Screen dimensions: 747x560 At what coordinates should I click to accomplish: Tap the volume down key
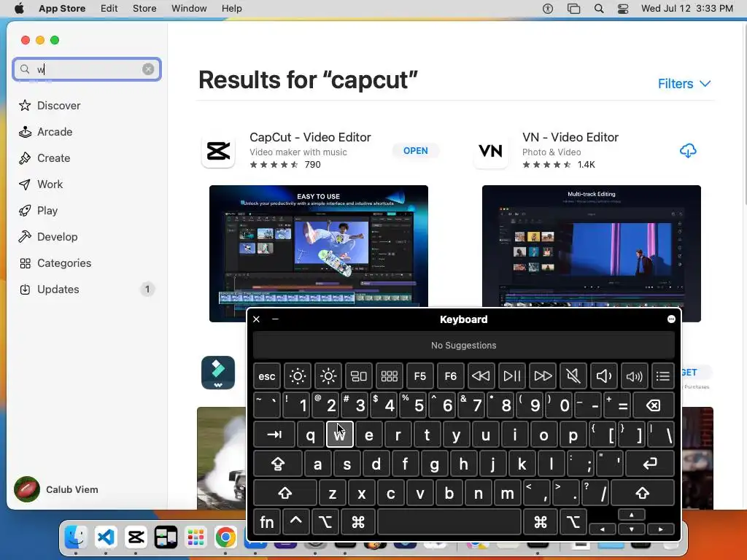[603, 376]
